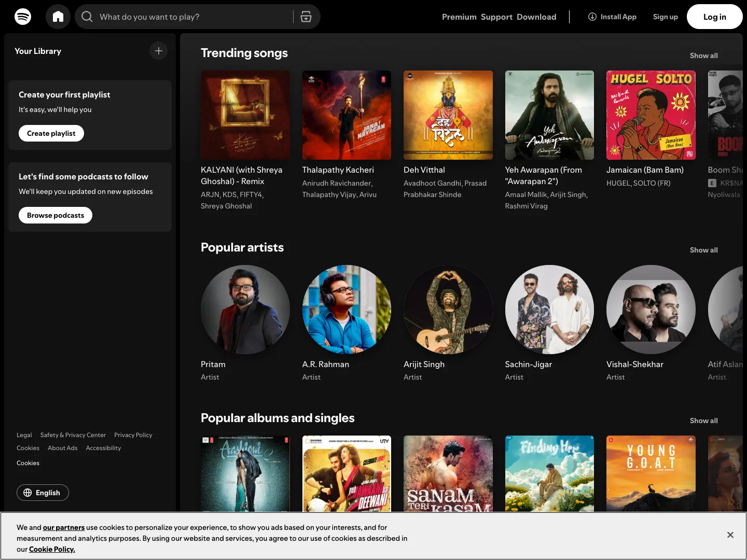Screen dimensions: 747x560
Task: Click Create playlist button
Action: coord(51,133)
